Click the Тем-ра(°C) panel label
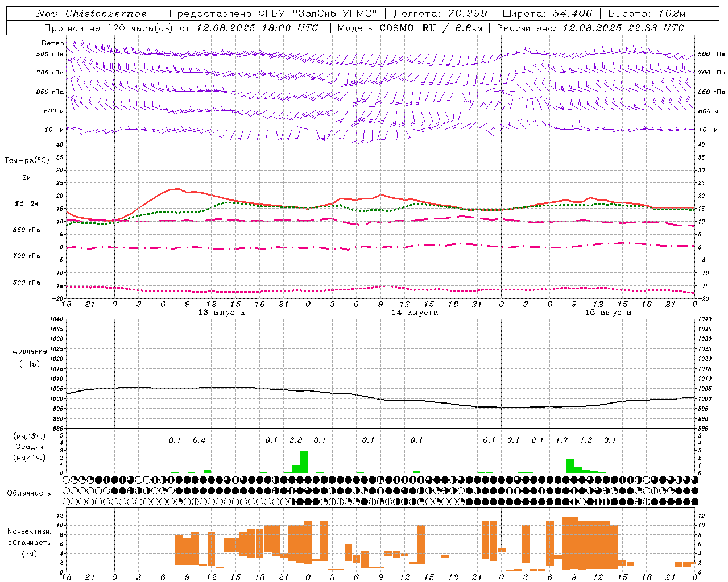This screenshot has height=582, width=728. click(x=27, y=161)
